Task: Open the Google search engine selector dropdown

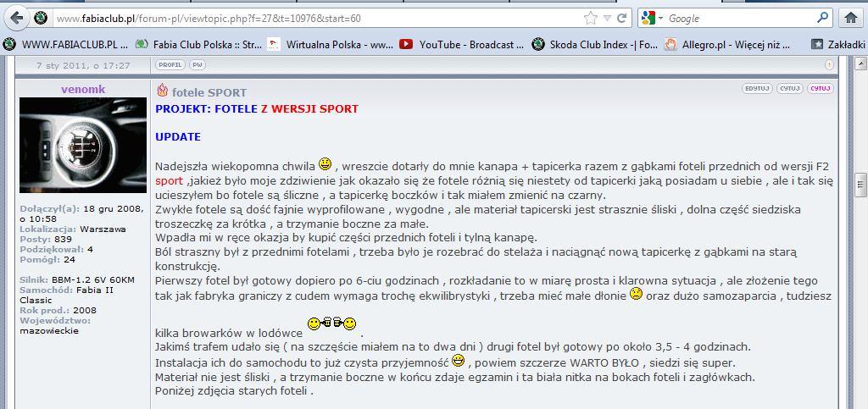Action: (x=652, y=19)
